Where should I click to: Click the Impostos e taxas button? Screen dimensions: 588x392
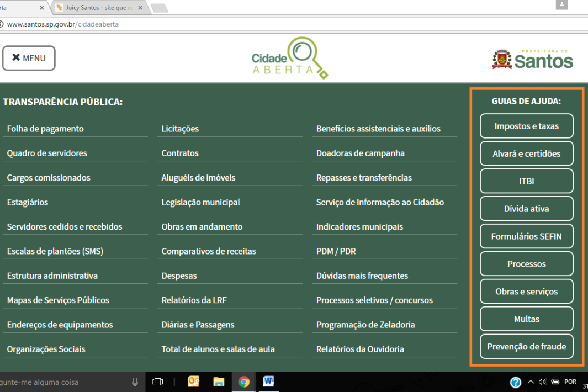point(526,126)
